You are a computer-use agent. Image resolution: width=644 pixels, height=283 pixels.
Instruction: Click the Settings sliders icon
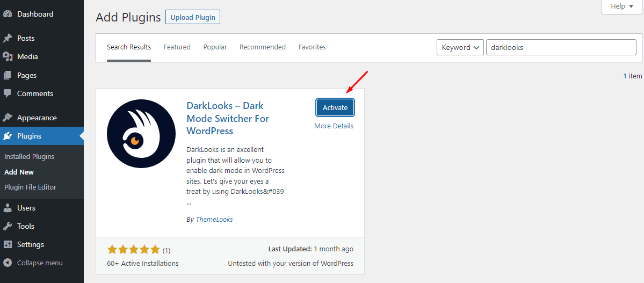[8, 244]
